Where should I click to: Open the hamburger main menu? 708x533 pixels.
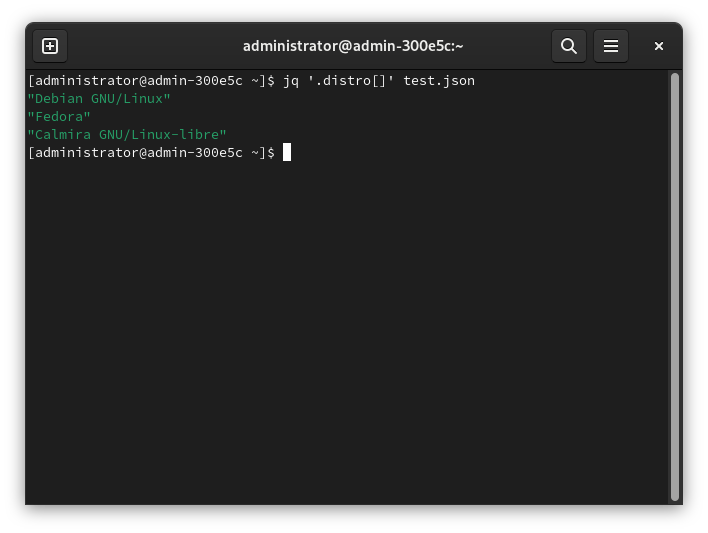coord(610,46)
